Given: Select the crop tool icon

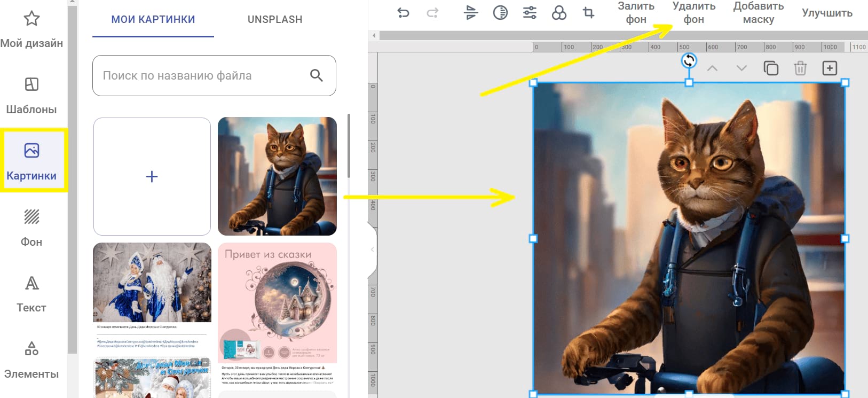Looking at the screenshot, I should click(x=588, y=12).
